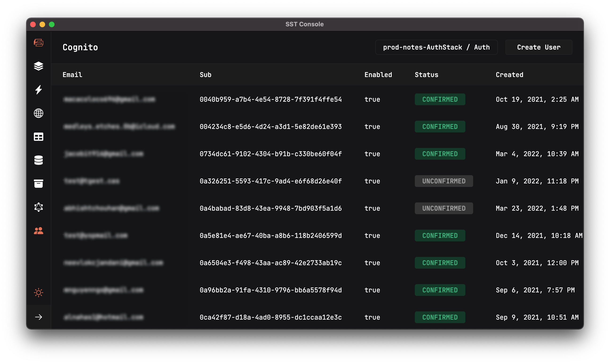
Task: Open the RDS database cylinder icon
Action: pos(39,160)
